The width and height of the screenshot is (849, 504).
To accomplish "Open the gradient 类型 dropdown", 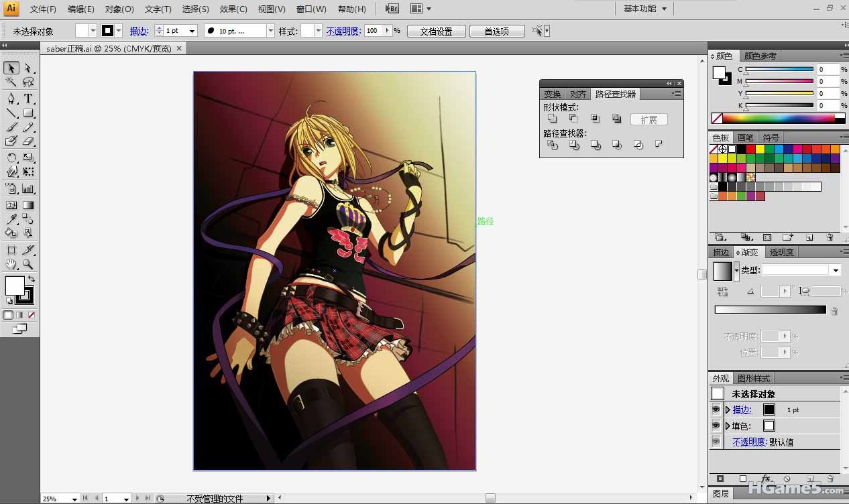I will click(835, 270).
